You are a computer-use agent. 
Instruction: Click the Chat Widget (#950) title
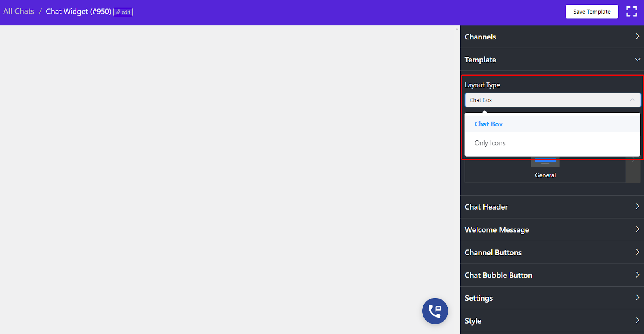tap(78, 11)
